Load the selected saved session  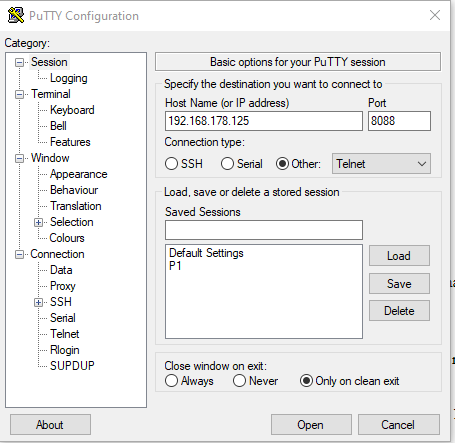399,256
